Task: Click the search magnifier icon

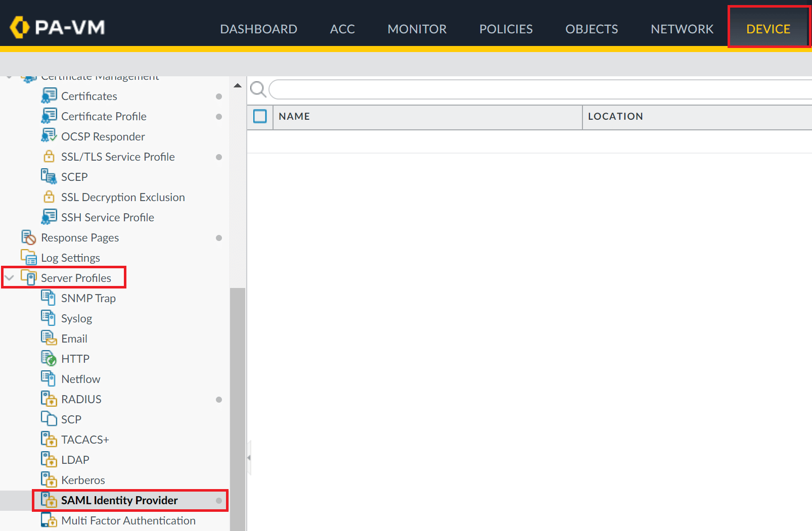Action: pyautogui.click(x=258, y=89)
